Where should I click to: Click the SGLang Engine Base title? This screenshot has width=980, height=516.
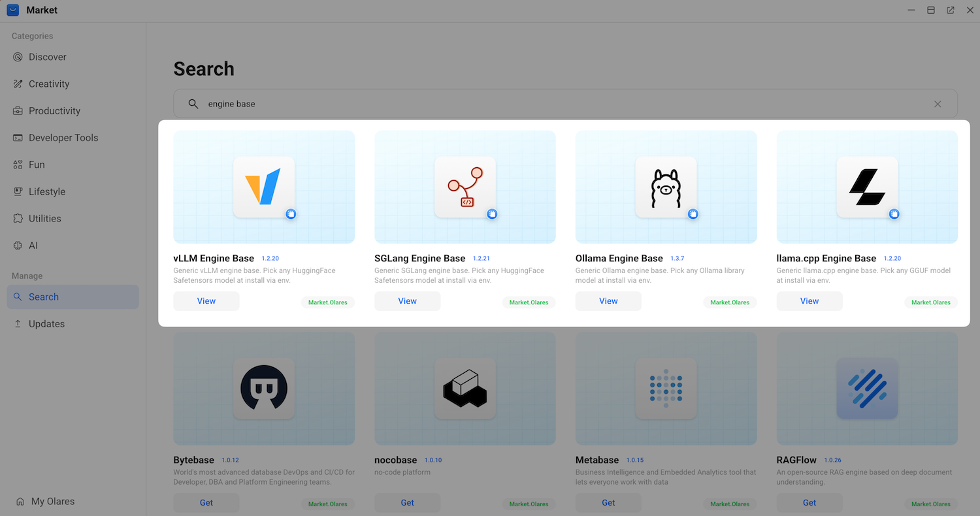click(420, 259)
